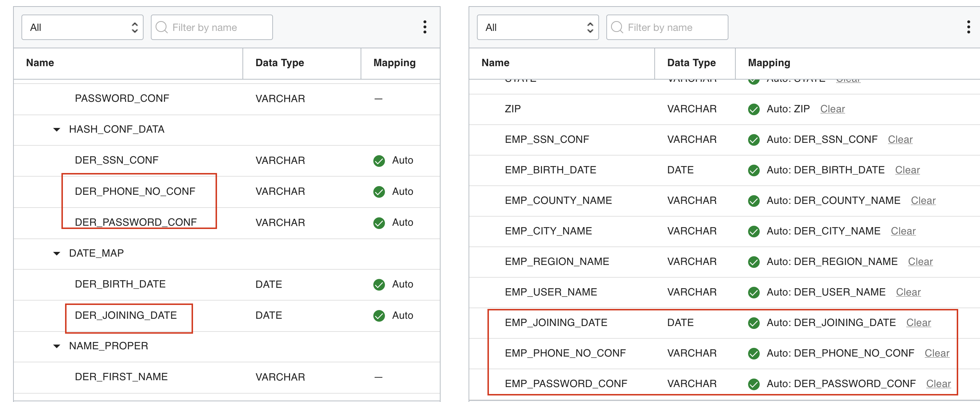Open left panel three-dot options menu
Viewport: 980px width, 402px height.
coord(425,27)
